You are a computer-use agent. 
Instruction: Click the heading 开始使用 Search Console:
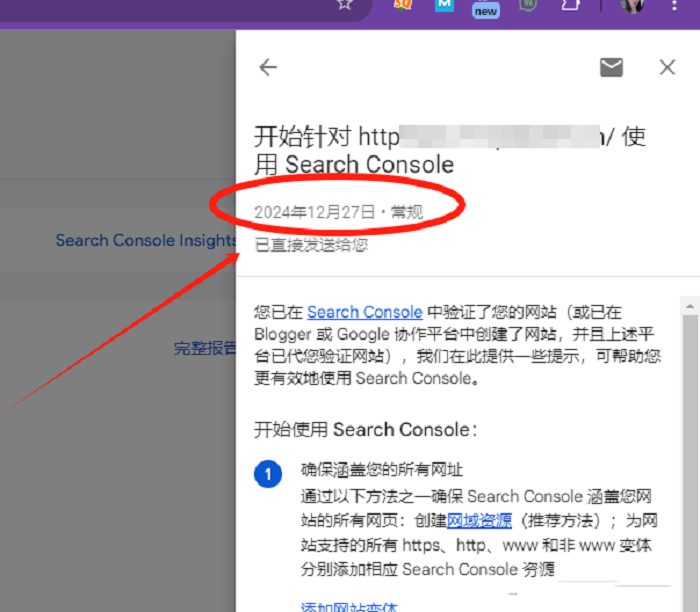(x=366, y=430)
